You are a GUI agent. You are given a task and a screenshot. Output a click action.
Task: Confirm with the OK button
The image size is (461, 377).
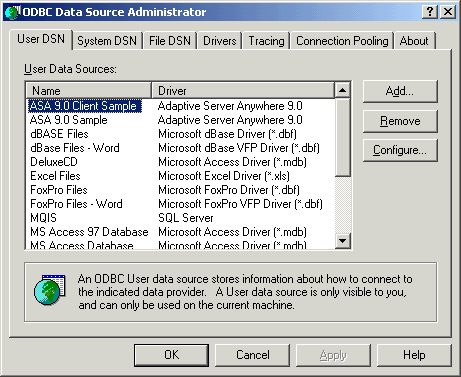pos(172,355)
